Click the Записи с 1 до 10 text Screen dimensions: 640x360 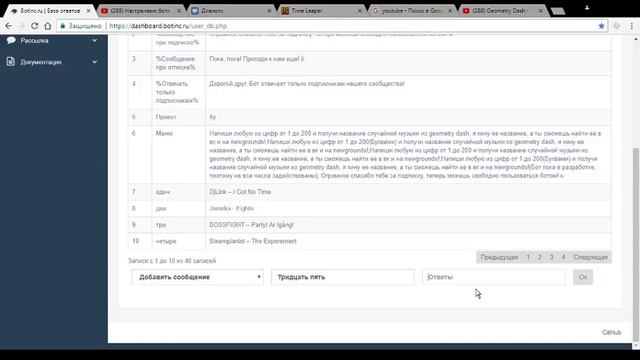[x=172, y=261]
